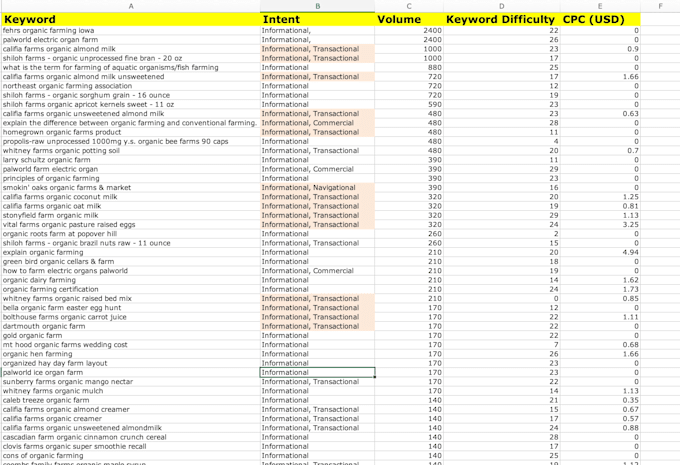Select cell 'organized hay day farm layout'
This screenshot has height=465, width=680.
coord(131,363)
